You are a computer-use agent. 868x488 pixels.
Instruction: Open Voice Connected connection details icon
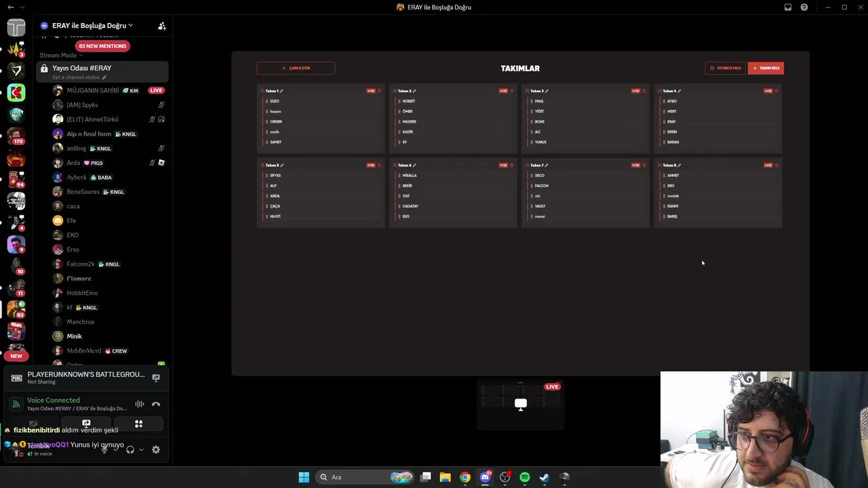16,404
